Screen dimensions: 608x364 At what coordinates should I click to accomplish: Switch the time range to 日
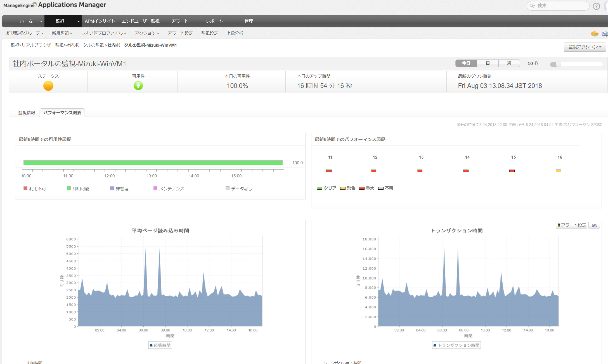[x=488, y=63]
